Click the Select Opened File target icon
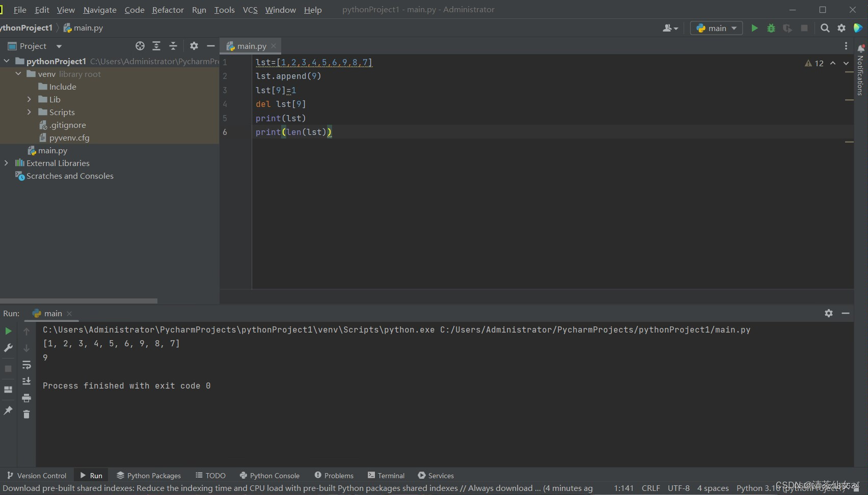 140,46
